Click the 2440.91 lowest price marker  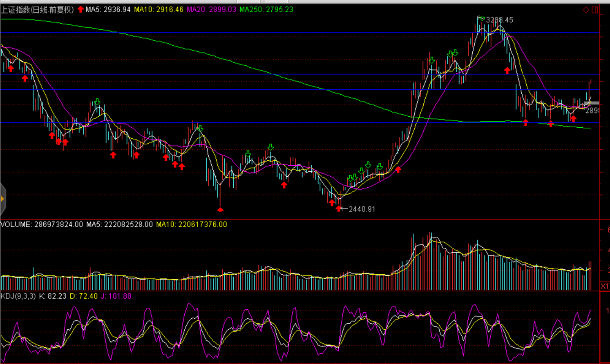362,209
